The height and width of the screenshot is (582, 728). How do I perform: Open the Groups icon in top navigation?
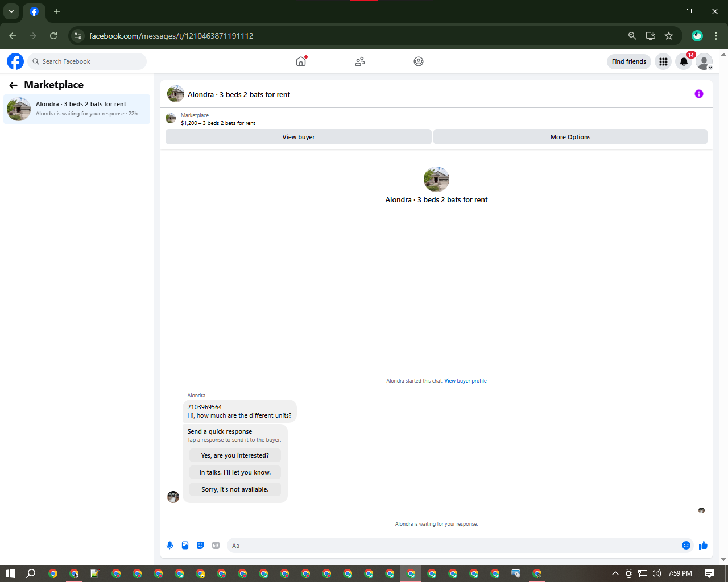pos(419,61)
